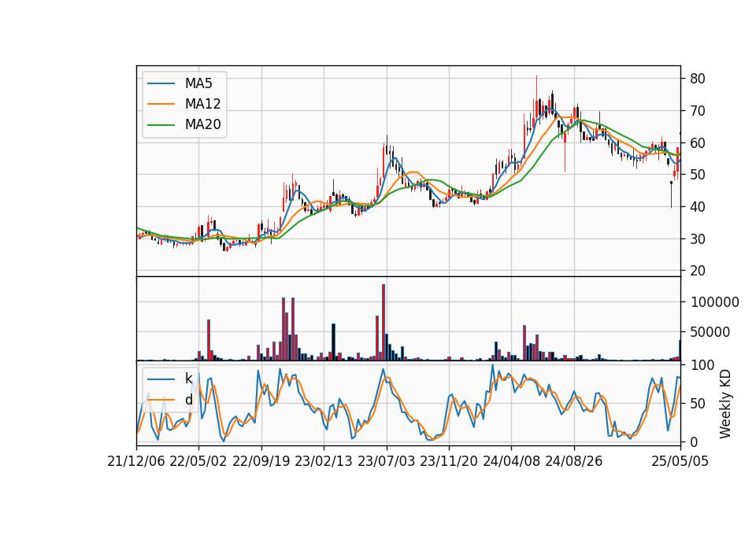Click the 23/02/13 date tick label

[x=324, y=461]
